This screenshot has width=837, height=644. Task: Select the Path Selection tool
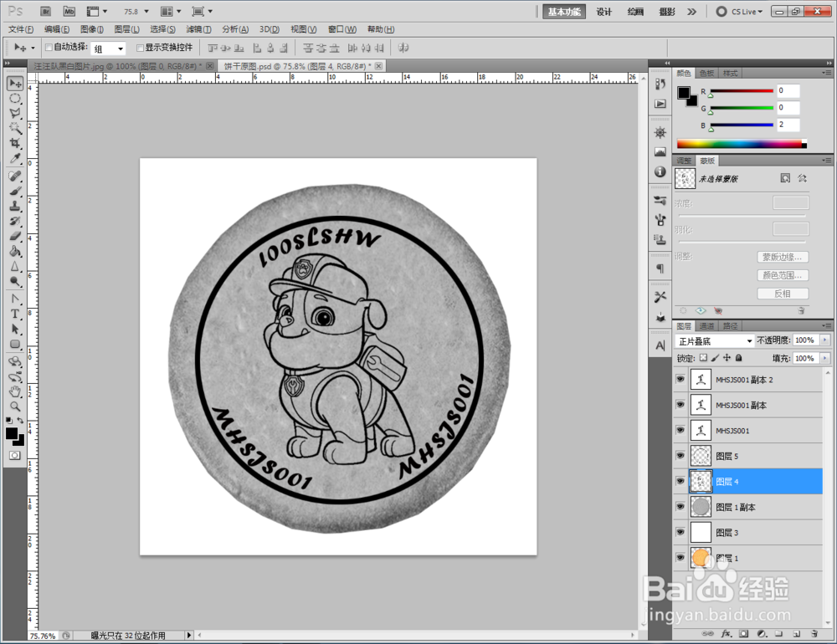[x=15, y=329]
